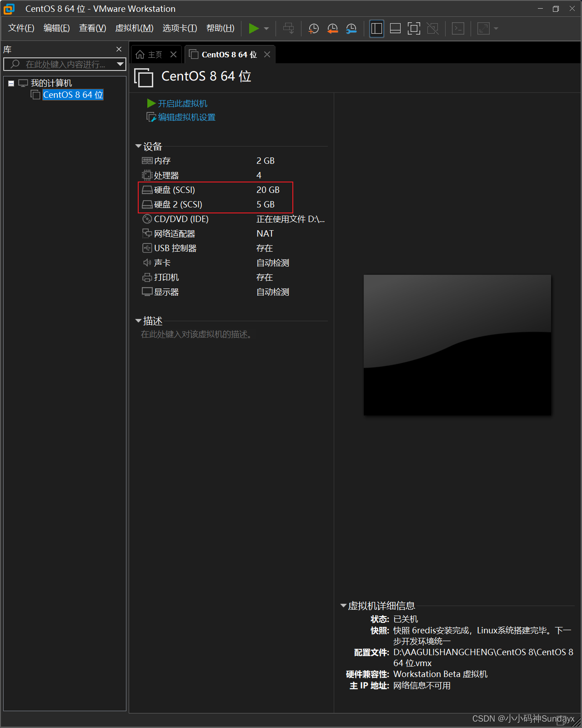This screenshot has height=728, width=582.
Task: Toggle the library sidebar view icon
Action: point(376,29)
